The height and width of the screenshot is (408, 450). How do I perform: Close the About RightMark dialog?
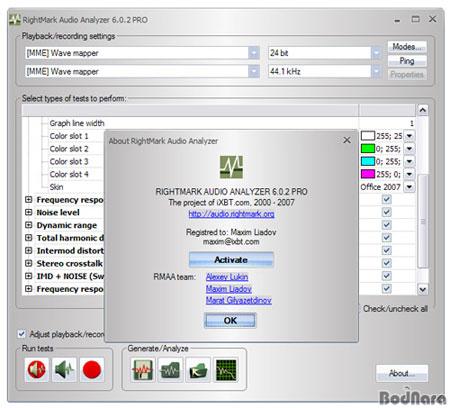(347, 140)
